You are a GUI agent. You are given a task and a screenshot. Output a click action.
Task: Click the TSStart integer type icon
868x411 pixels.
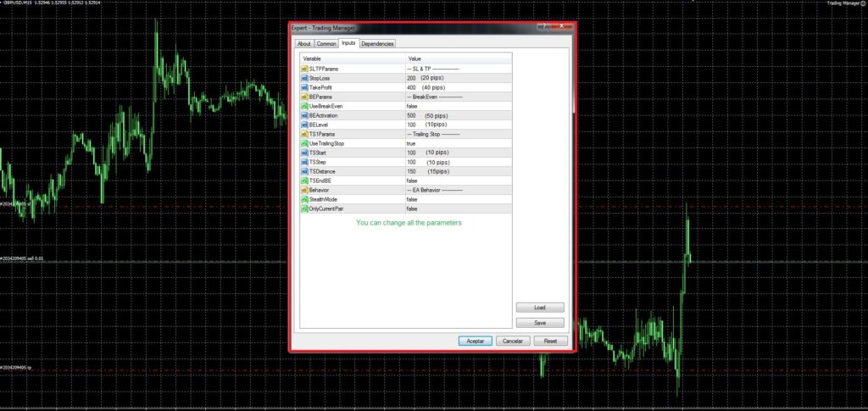click(x=304, y=153)
